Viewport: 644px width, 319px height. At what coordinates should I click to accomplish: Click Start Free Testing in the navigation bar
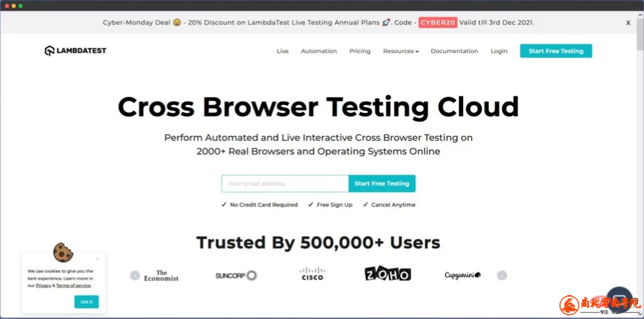pyautogui.click(x=556, y=51)
